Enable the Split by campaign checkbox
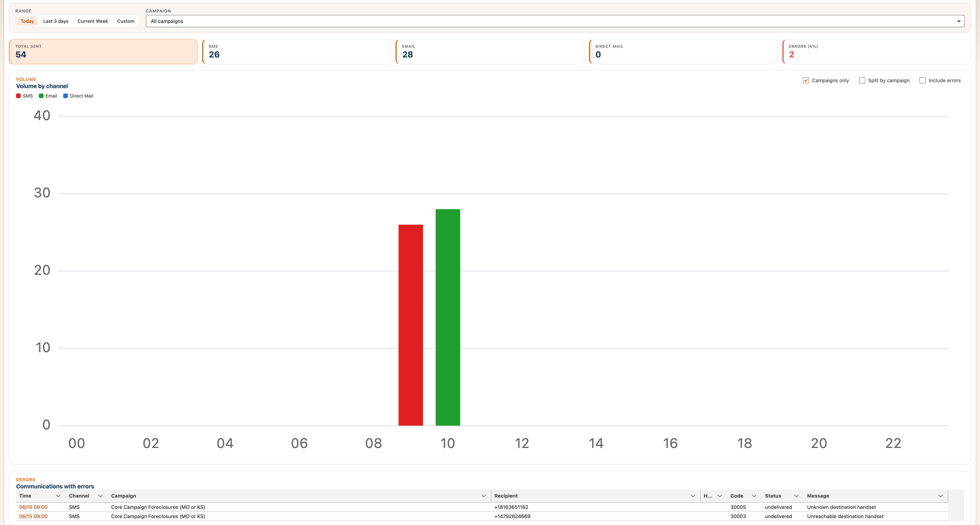This screenshot has width=980, height=525. click(x=862, y=80)
